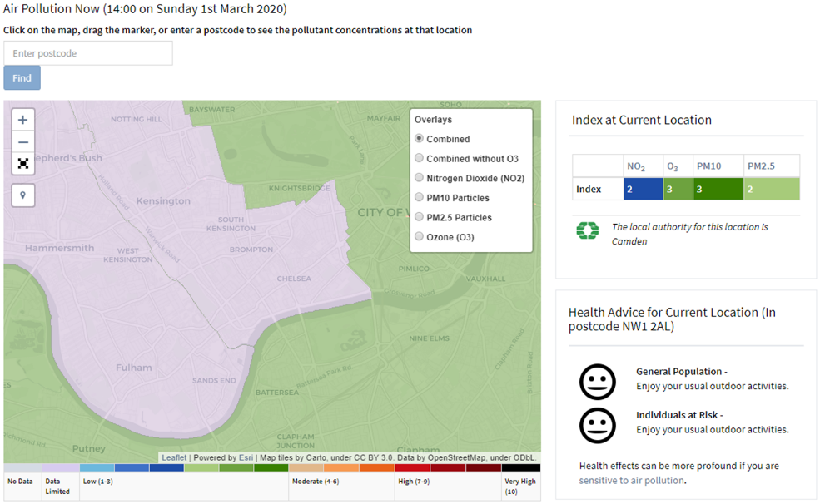This screenshot has width=825, height=504.
Task: Click the PM10 index value 3 cell
Action: coord(718,189)
